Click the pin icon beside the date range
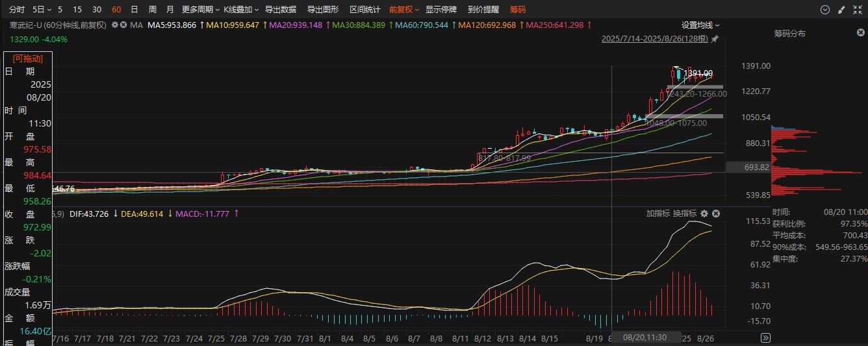The image size is (868, 346). (x=715, y=39)
